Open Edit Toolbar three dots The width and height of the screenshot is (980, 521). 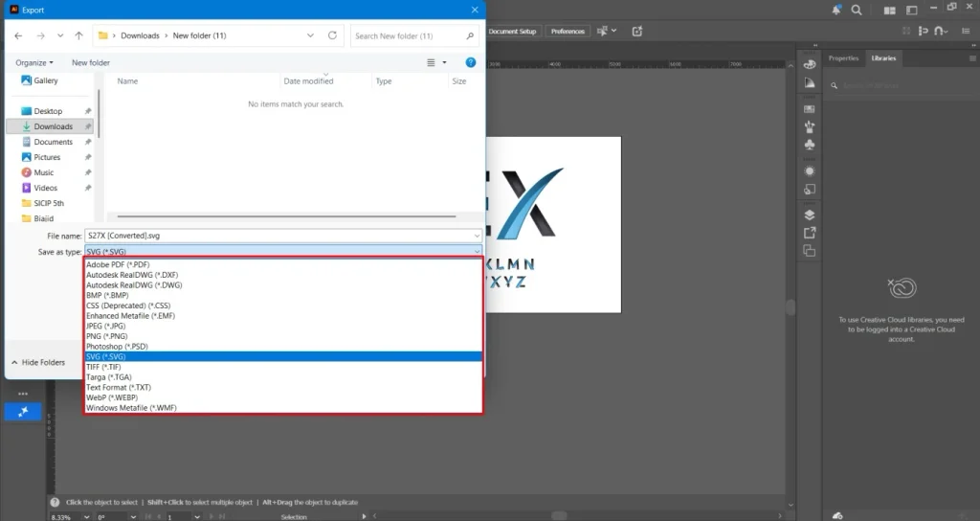pyautogui.click(x=23, y=394)
